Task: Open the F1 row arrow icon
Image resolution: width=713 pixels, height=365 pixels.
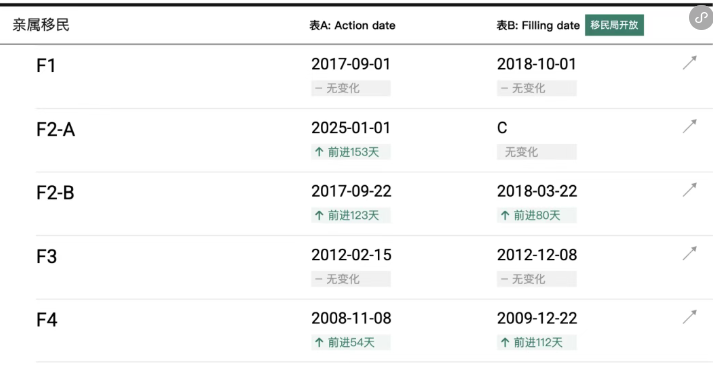Action: (689, 63)
